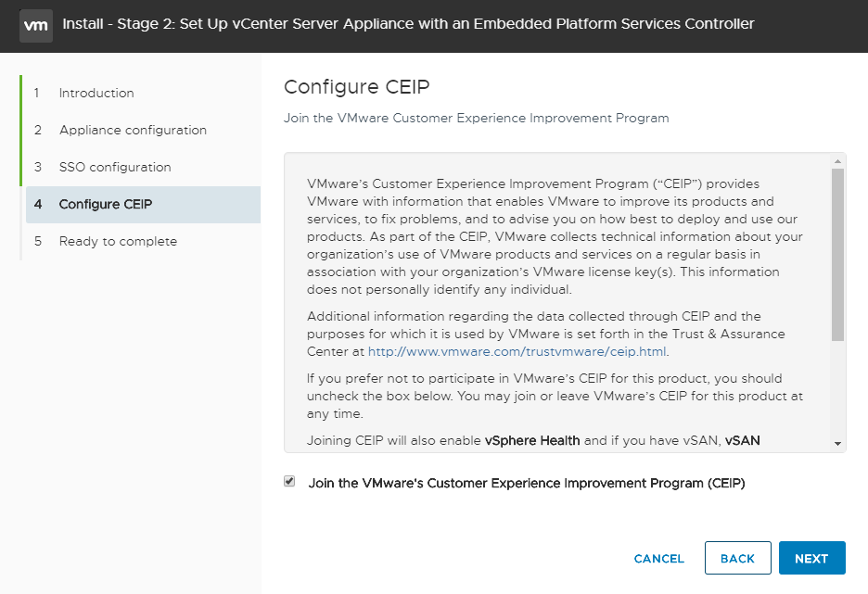This screenshot has height=594, width=868.
Task: Click the Install Stage 2 title text
Action: pos(408,24)
